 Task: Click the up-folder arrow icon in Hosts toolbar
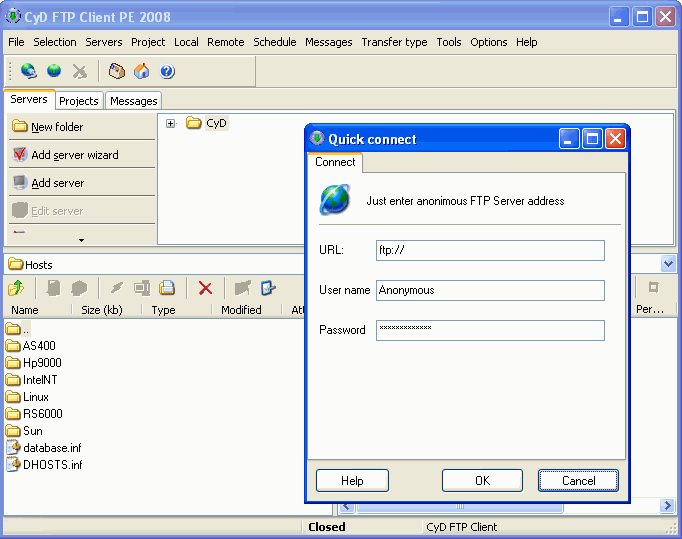(16, 288)
